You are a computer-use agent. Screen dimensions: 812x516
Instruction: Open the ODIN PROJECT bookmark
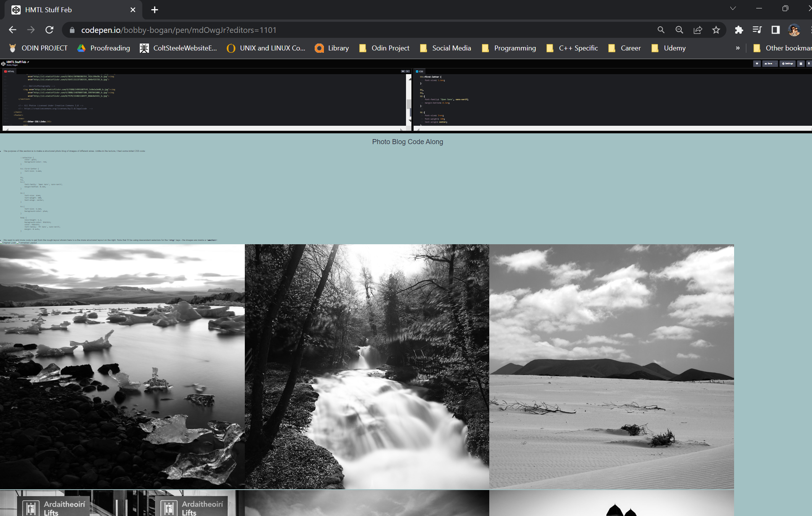tap(38, 48)
